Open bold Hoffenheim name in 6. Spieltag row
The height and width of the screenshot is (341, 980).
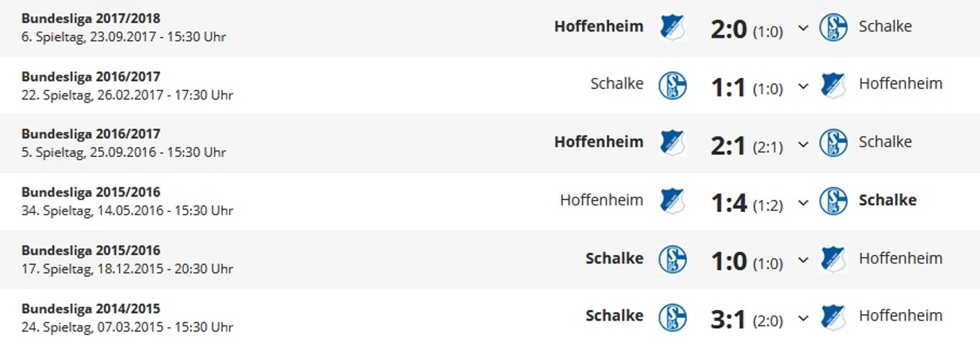[599, 26]
